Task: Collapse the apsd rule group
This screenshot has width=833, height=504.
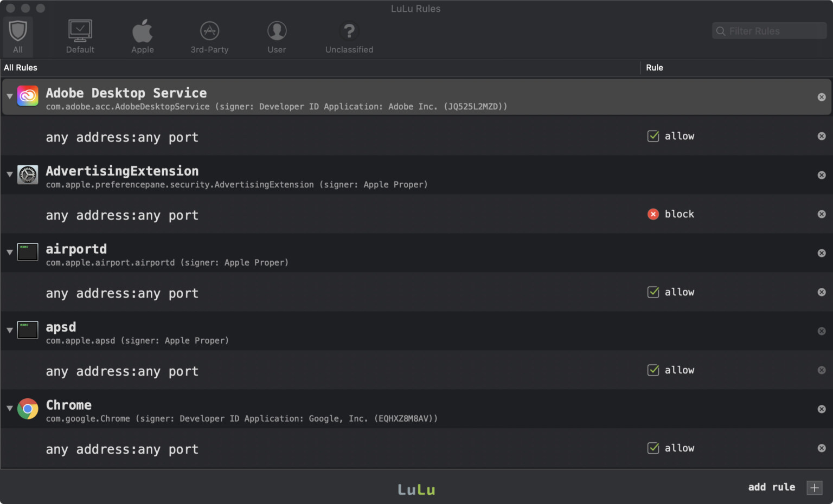Action: tap(10, 331)
